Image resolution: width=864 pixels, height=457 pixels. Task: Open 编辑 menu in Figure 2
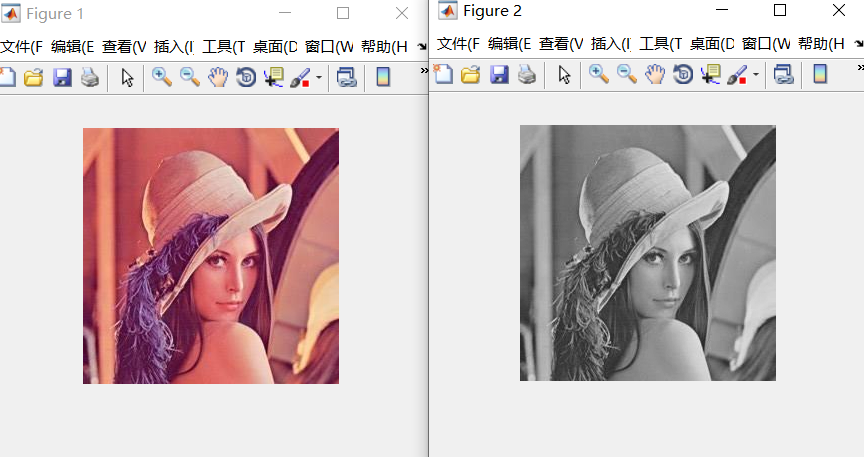509,44
